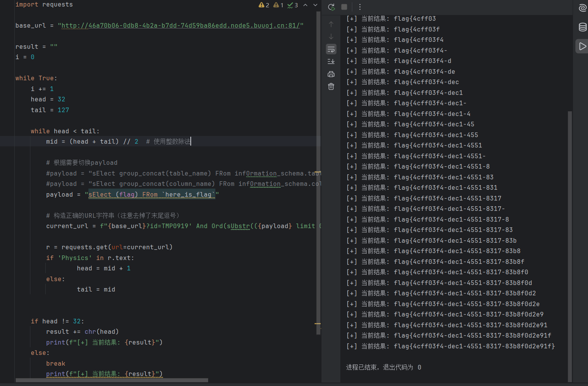Toggle the Run tool window play icon

582,46
